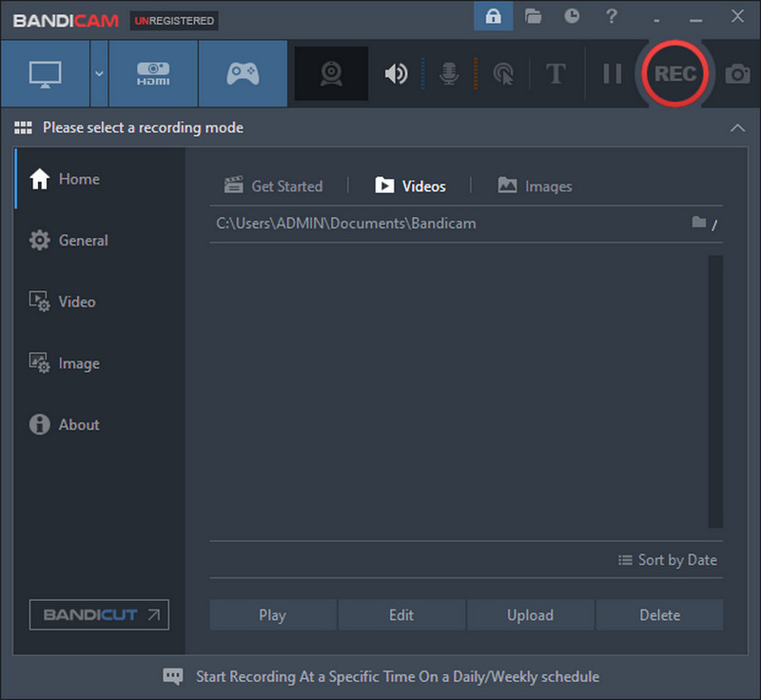Open screen recording mode dropdown arrow
This screenshot has height=700, width=761.
[99, 74]
